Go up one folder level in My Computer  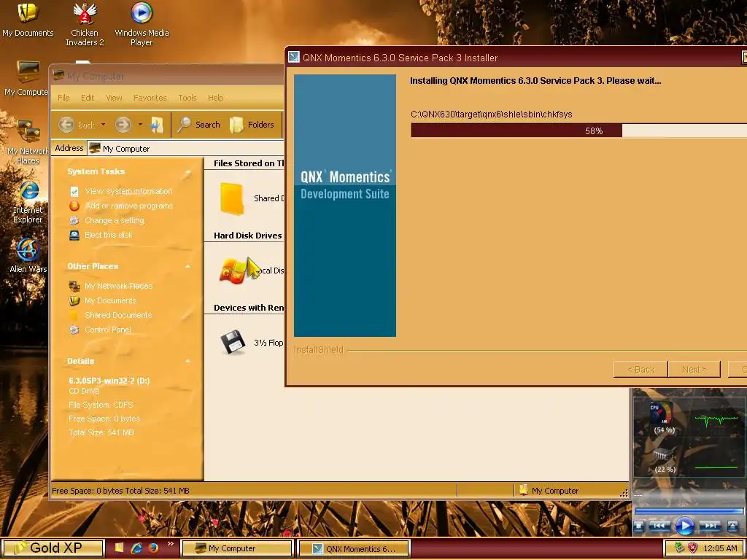[157, 125]
